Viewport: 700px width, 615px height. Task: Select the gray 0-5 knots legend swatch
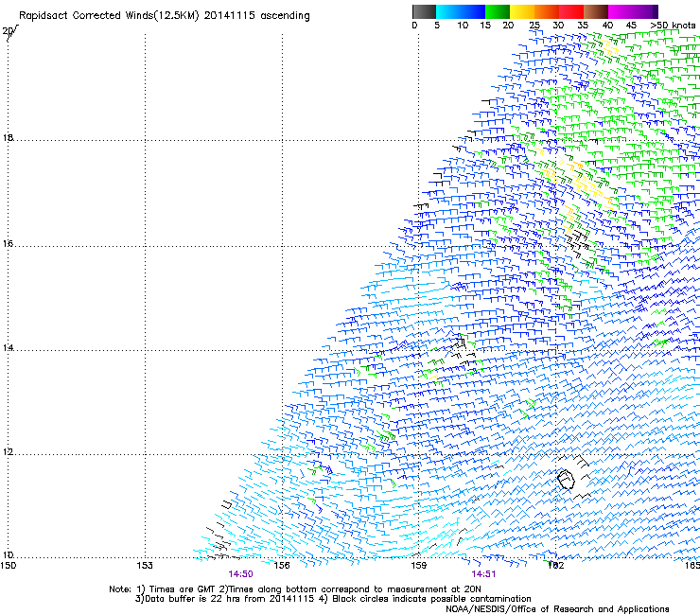[424, 11]
